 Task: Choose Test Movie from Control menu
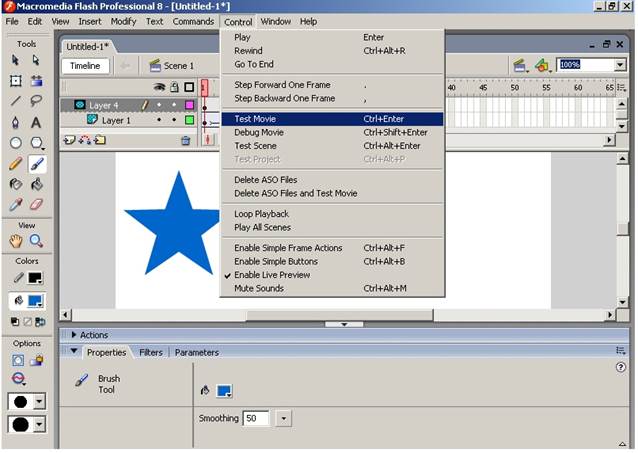(332, 119)
